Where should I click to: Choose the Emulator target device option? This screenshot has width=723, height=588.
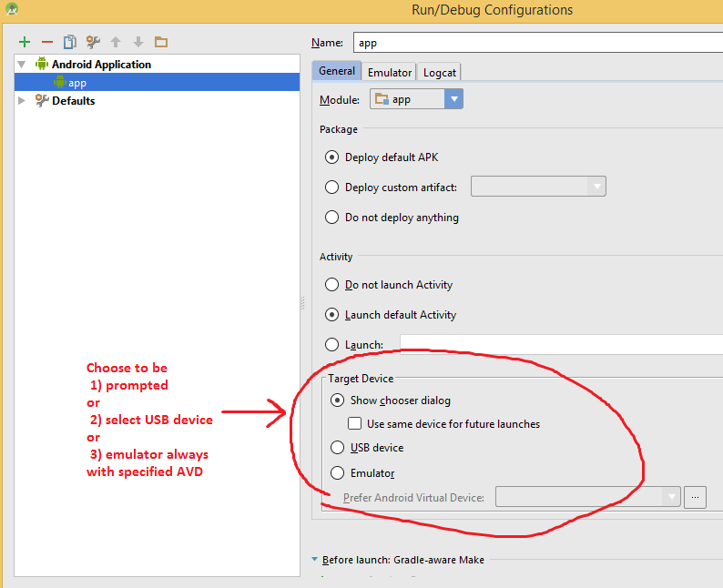tap(337, 473)
